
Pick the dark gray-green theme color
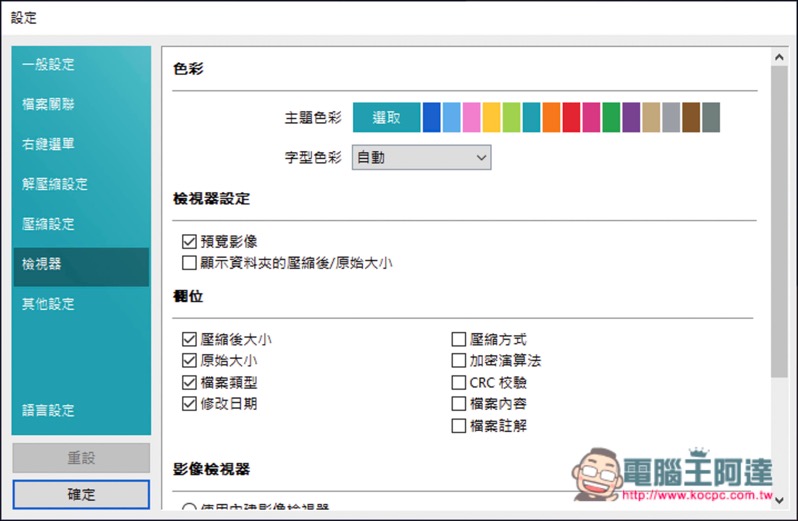pos(711,118)
